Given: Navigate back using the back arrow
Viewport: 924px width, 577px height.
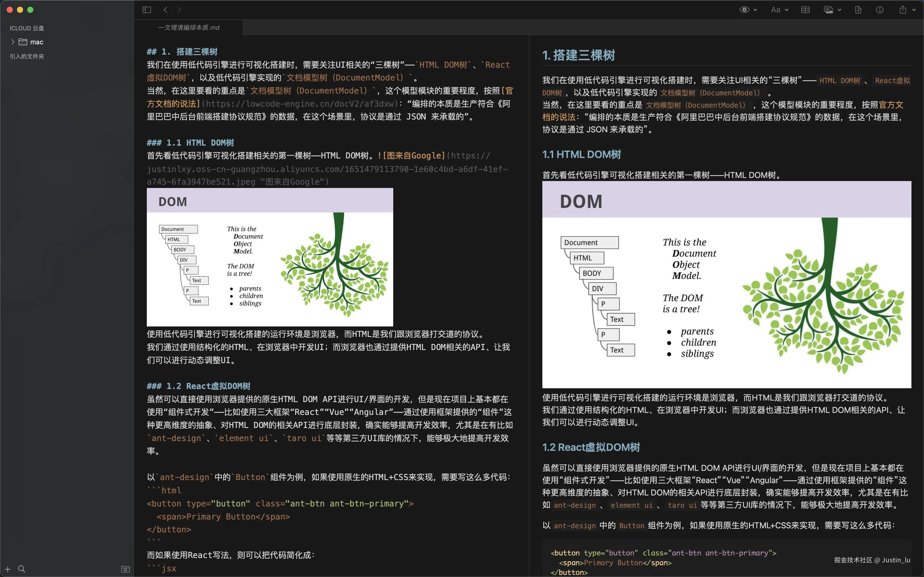Looking at the screenshot, I should click(165, 9).
